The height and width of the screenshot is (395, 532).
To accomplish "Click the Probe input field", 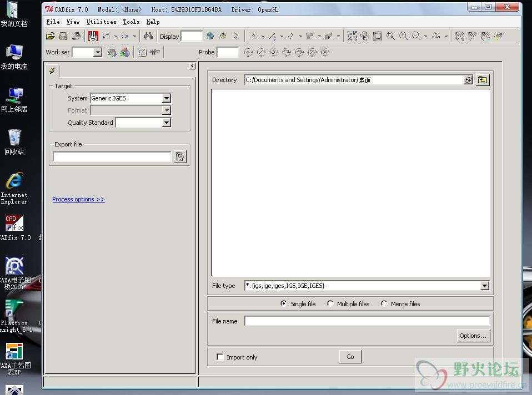I will [x=228, y=52].
